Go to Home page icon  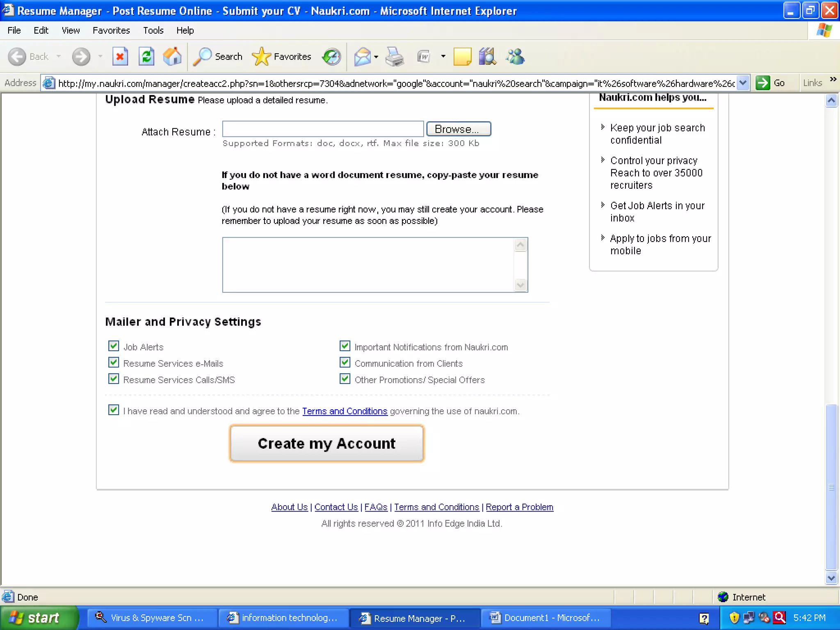172,57
